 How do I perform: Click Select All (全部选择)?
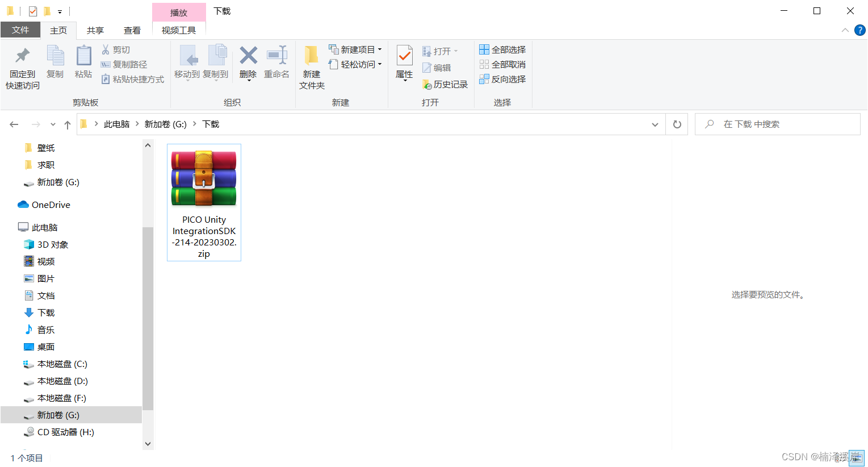(x=502, y=50)
